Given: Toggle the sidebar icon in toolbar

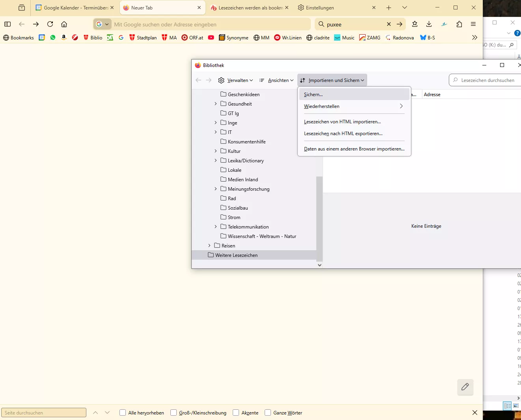Looking at the screenshot, I should [7, 24].
